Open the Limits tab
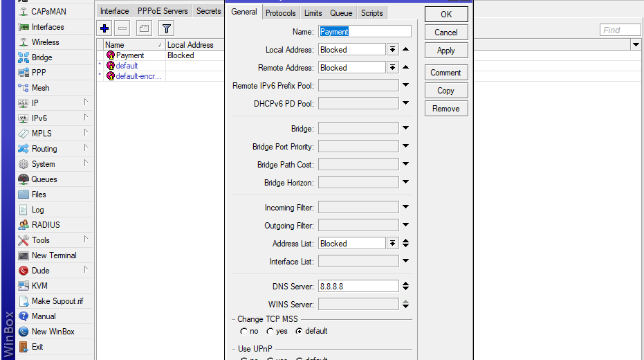 coord(313,13)
